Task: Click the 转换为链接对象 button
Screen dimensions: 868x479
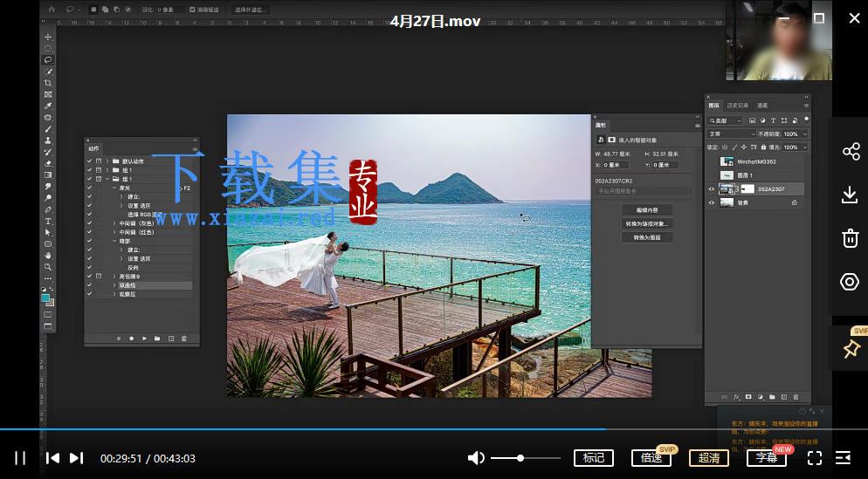Action: [x=646, y=223]
